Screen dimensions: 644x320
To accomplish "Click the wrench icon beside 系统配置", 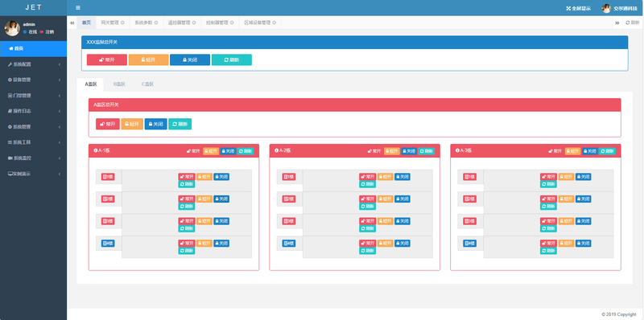I will [x=10, y=64].
